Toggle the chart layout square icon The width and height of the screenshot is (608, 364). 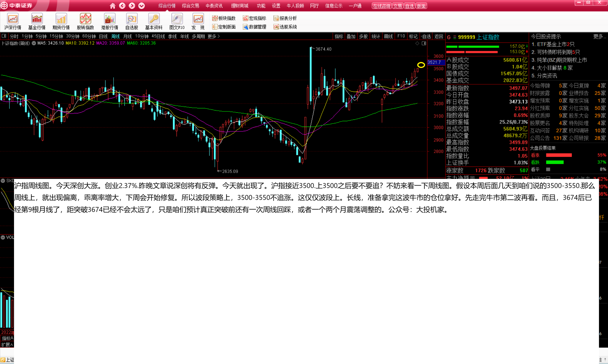(x=424, y=43)
